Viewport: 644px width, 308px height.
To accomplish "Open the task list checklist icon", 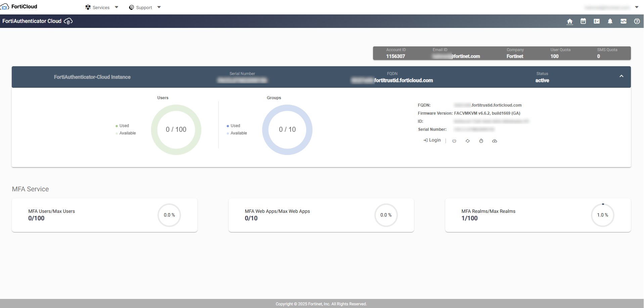I will [x=597, y=21].
